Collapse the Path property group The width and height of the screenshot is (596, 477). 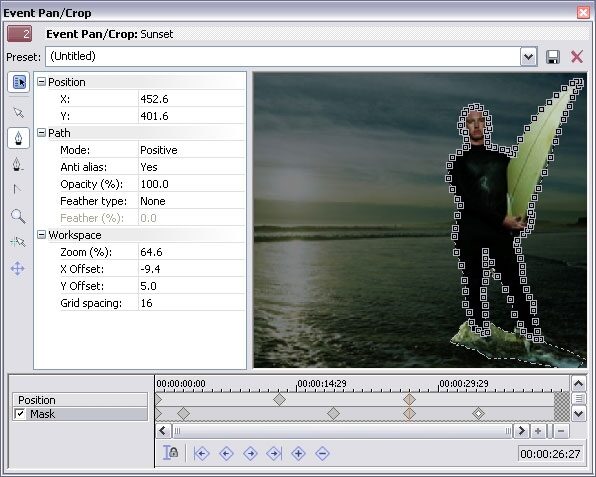[x=41, y=132]
